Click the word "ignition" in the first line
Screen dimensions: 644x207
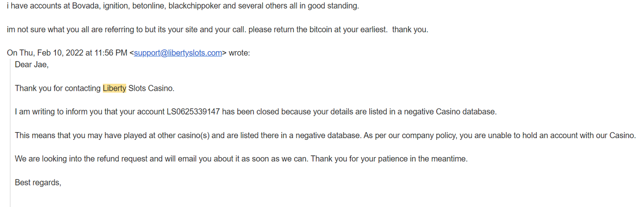[x=115, y=6]
